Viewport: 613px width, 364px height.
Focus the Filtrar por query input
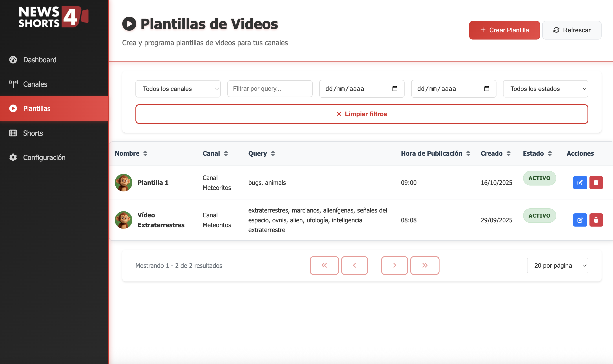point(270,88)
